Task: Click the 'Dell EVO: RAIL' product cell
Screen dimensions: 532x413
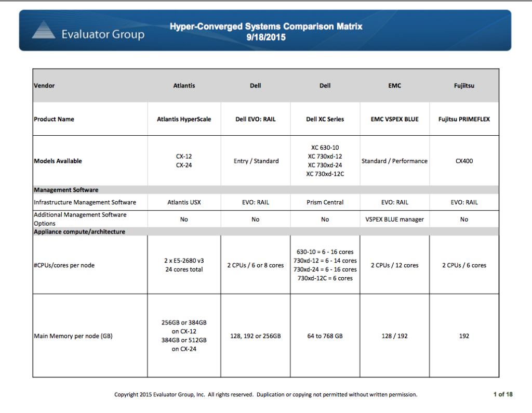Action: (256, 119)
